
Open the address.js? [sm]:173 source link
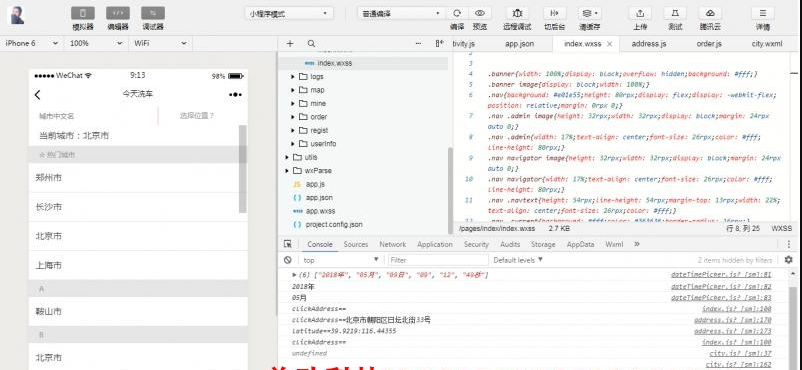pos(733,331)
